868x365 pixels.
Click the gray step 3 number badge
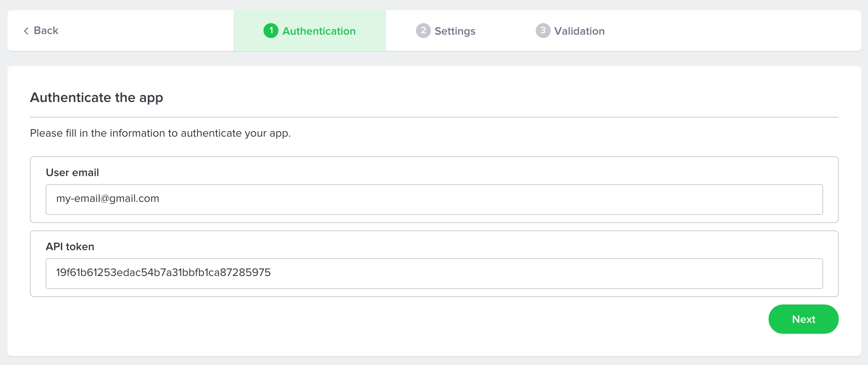coord(543,30)
